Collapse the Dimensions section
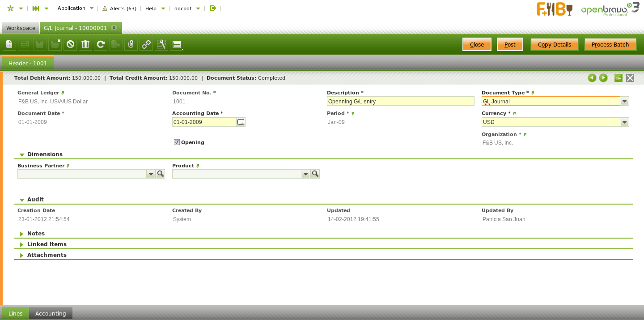The image size is (644, 320). (45, 154)
